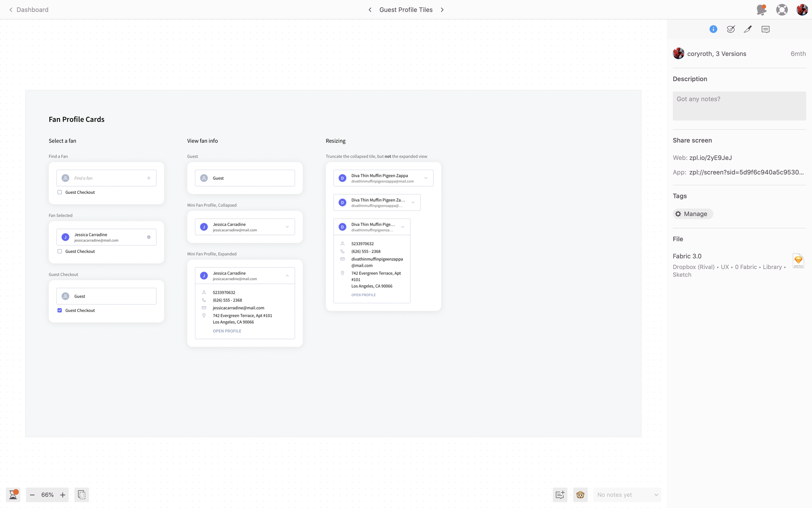The height and width of the screenshot is (508, 812).
Task: Click the coryroth author avatar
Action: click(679, 53)
